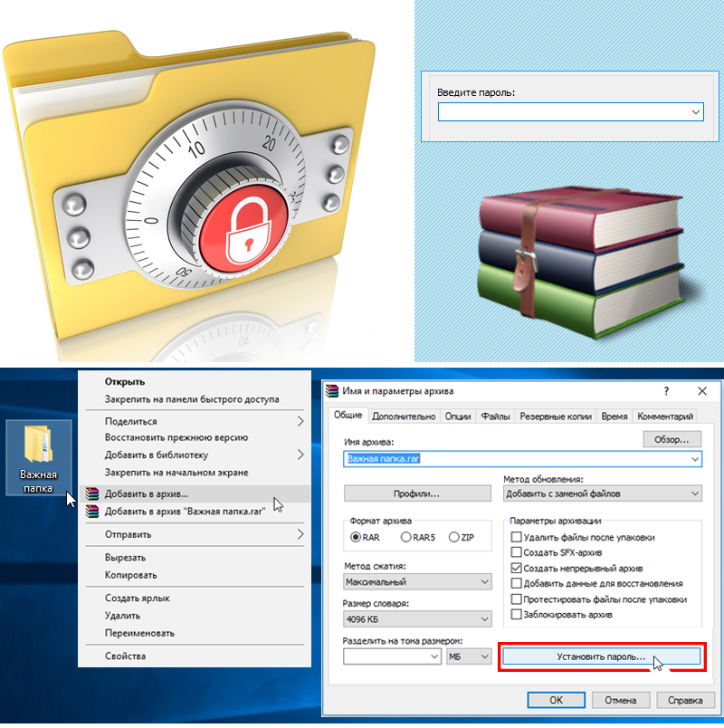Enable Заблокировать архив checkbox
This screenshot has height=728, width=724.
click(x=516, y=614)
